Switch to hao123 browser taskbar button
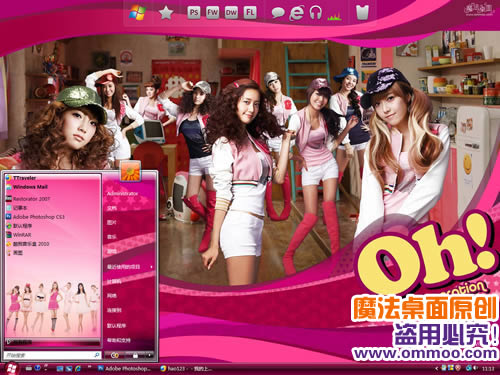Image resolution: width=500 pixels, height=375 pixels. point(186,368)
